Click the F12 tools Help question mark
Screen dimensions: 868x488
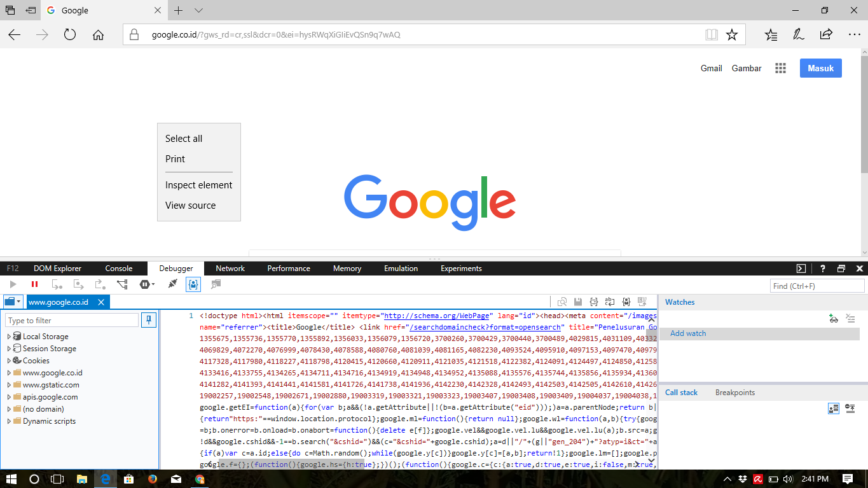(x=823, y=268)
